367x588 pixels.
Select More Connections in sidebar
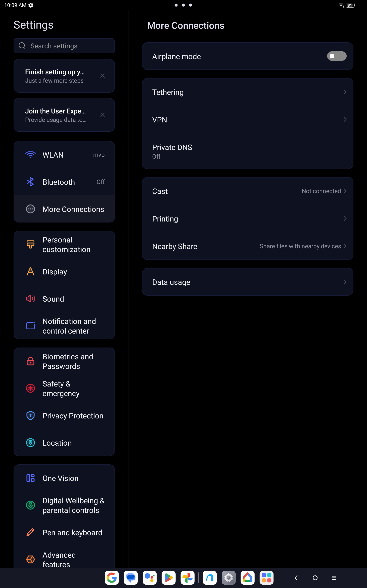click(x=64, y=209)
